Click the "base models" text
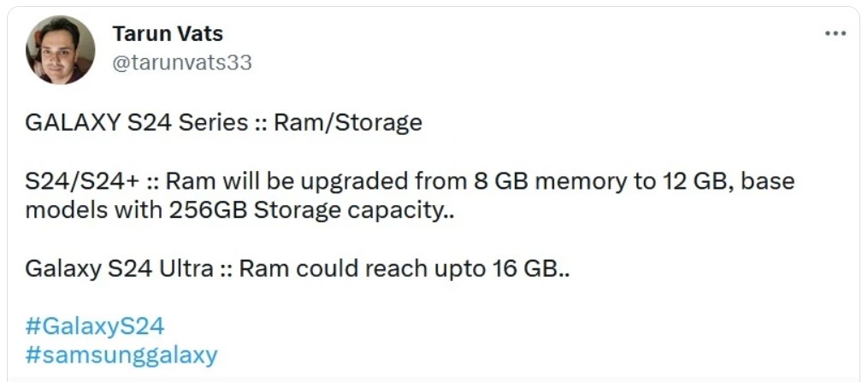The height and width of the screenshot is (382, 868). tap(410, 196)
